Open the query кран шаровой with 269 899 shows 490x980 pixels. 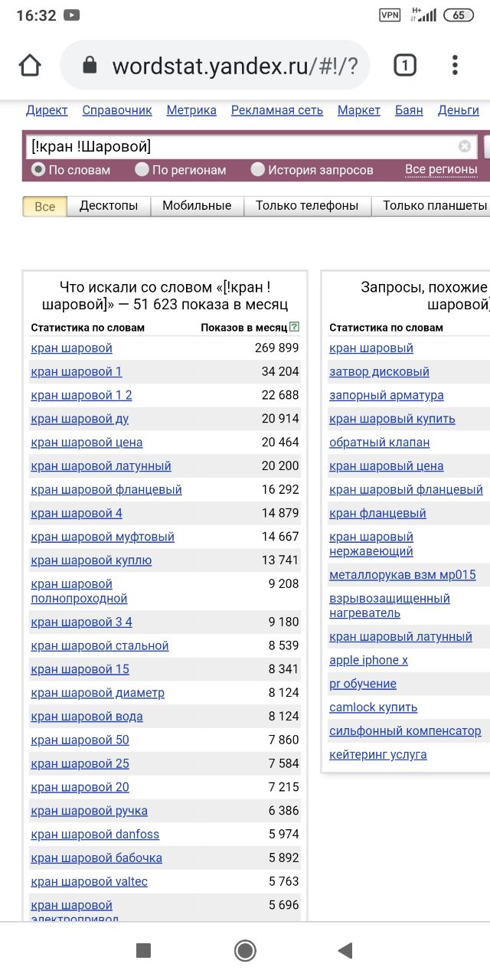pyautogui.click(x=71, y=348)
